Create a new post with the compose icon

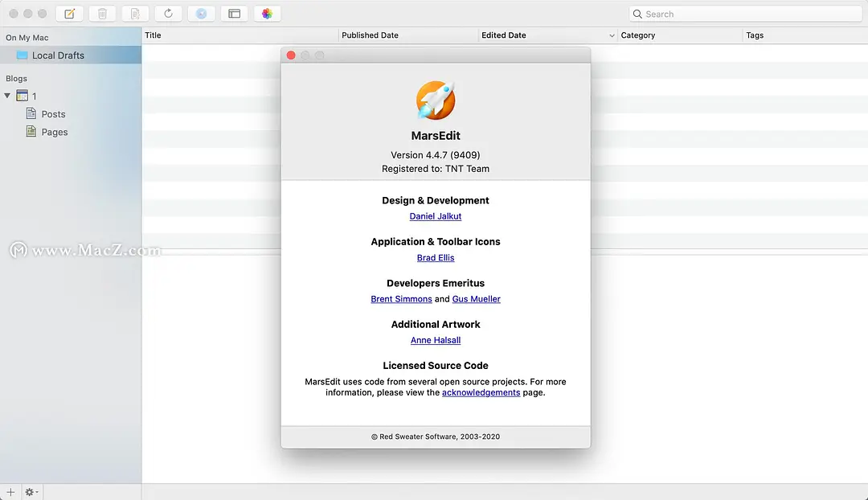69,14
